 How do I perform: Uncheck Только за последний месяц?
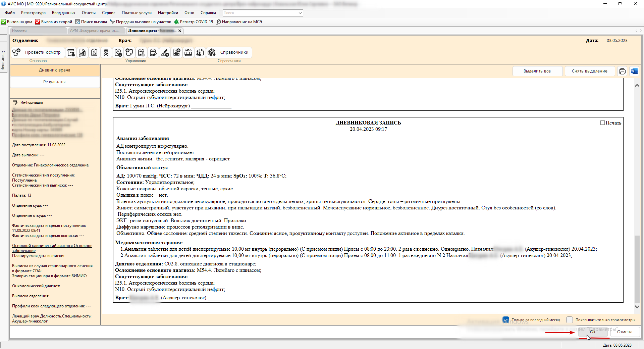point(506,320)
